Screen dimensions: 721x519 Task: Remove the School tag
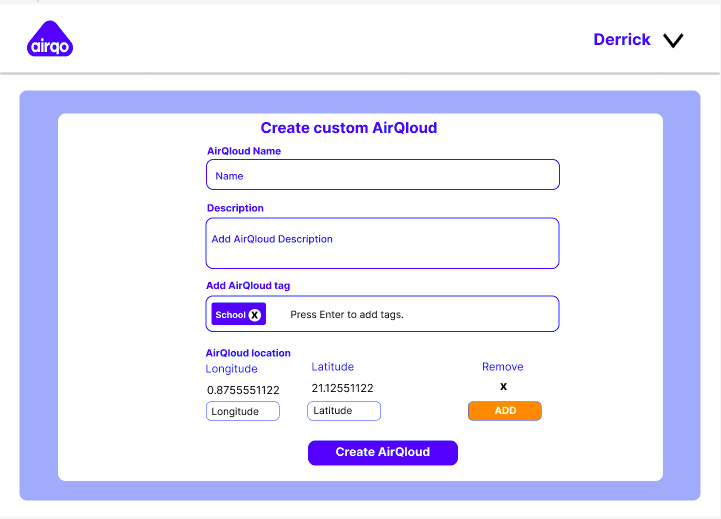(255, 315)
